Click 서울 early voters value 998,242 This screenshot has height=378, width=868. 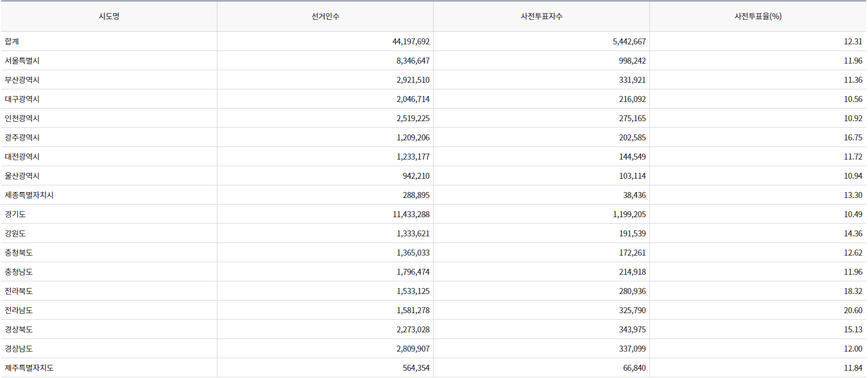(x=631, y=61)
